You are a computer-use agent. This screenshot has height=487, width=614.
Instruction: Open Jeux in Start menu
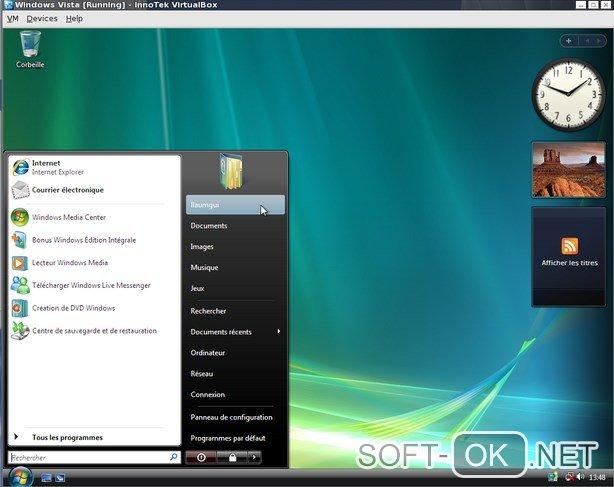point(197,289)
